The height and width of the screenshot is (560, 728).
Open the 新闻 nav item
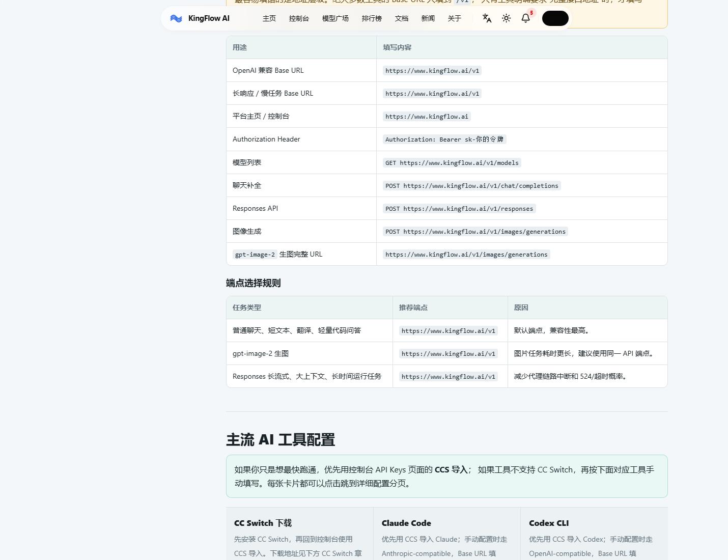[428, 18]
